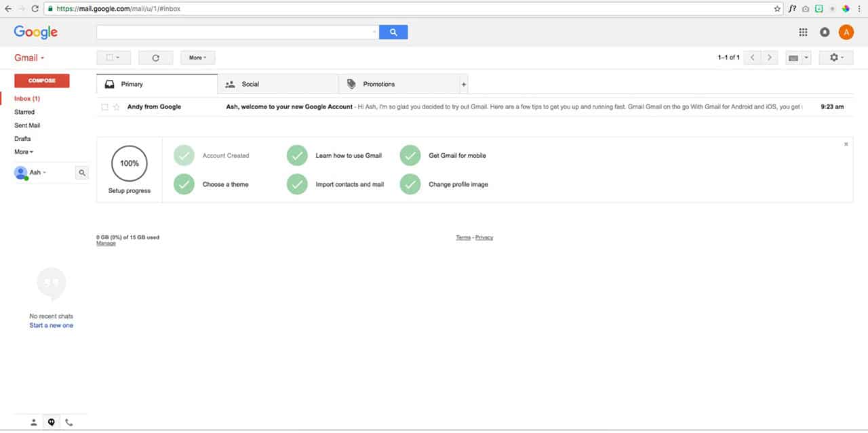Screen dimensions: 868x433
Task: Open the input tools dropdown arrow
Action: click(x=806, y=58)
